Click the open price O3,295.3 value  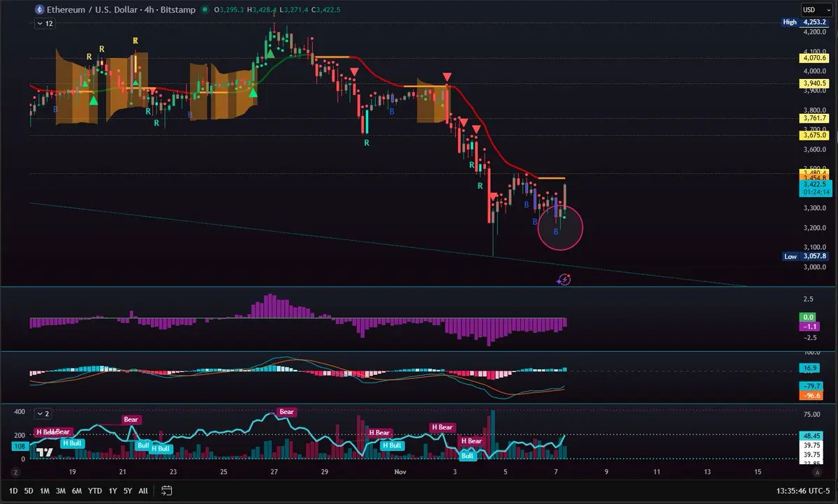coord(229,10)
